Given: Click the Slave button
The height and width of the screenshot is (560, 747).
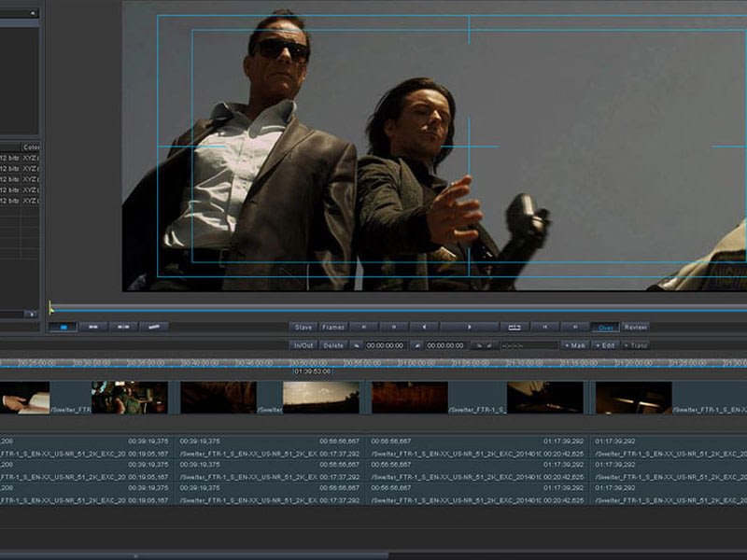Looking at the screenshot, I should 303,328.
